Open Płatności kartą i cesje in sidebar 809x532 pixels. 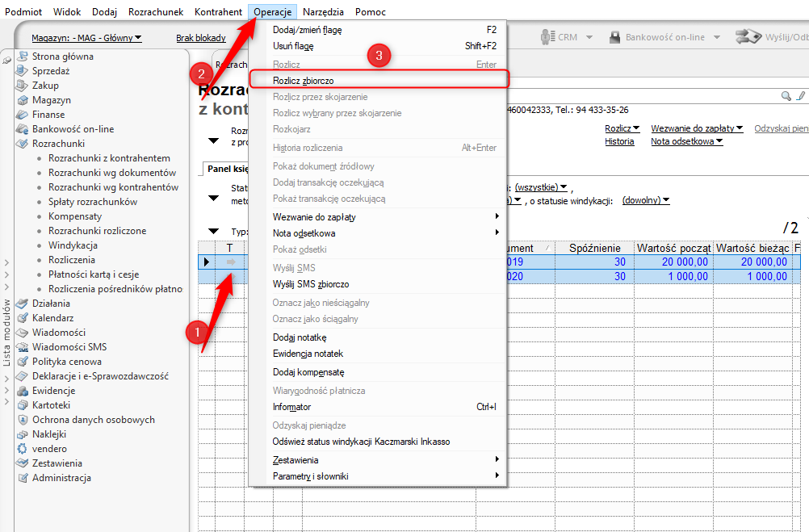tap(94, 274)
